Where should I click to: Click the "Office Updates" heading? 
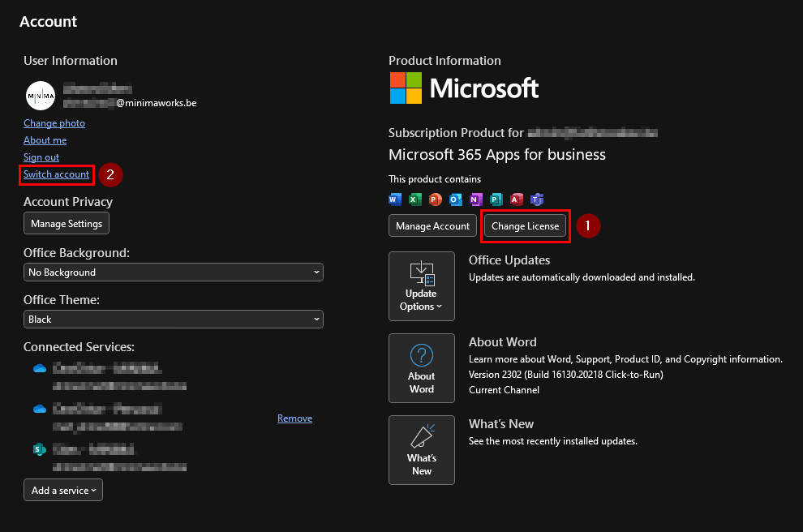(x=509, y=260)
